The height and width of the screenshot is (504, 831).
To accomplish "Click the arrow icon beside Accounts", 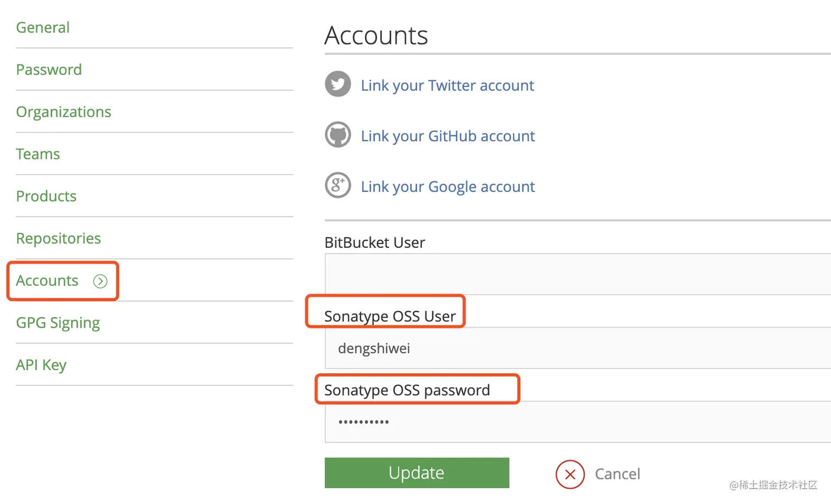I will click(x=100, y=281).
